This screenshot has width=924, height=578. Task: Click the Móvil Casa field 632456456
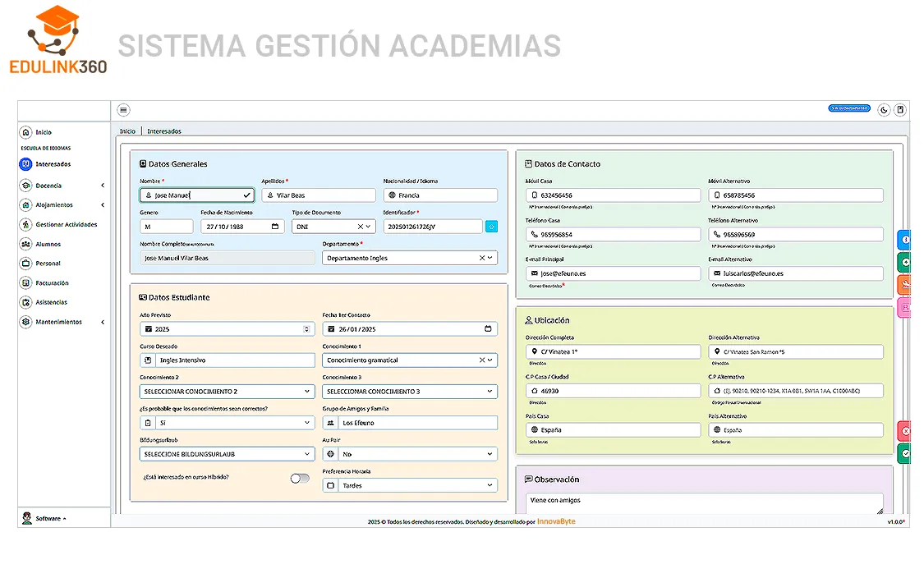click(x=613, y=195)
